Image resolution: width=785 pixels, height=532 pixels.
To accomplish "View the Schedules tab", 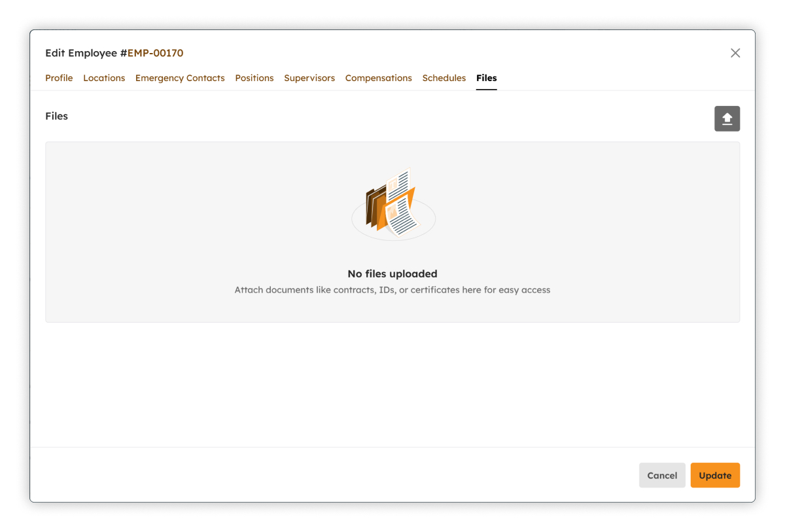I will coord(444,78).
